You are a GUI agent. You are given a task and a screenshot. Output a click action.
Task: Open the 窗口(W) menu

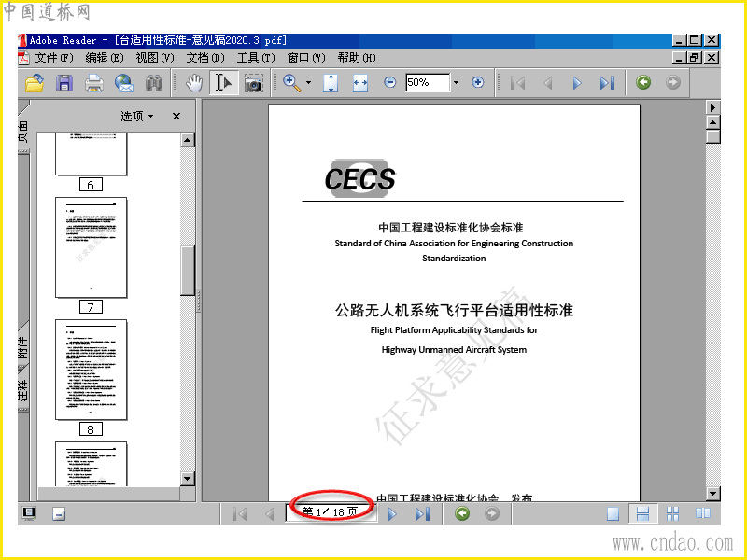tap(306, 58)
